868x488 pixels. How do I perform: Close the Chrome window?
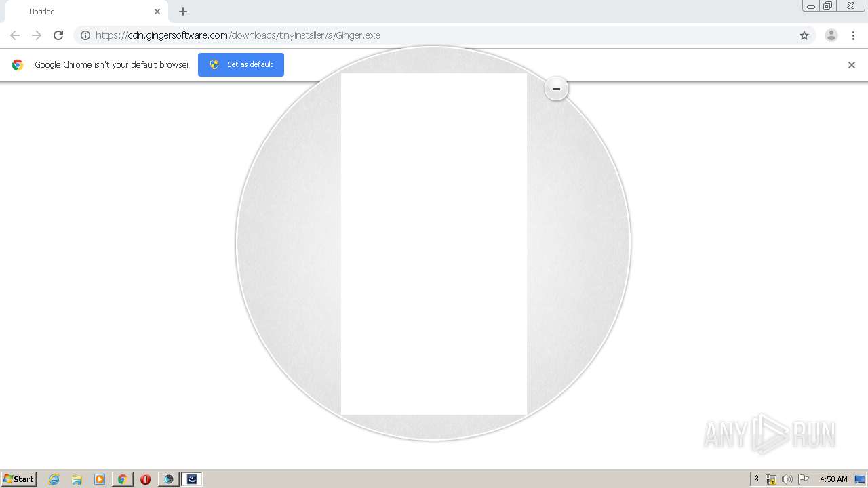850,5
